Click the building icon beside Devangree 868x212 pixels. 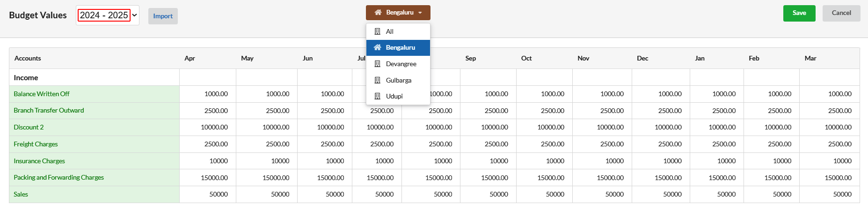[378, 64]
